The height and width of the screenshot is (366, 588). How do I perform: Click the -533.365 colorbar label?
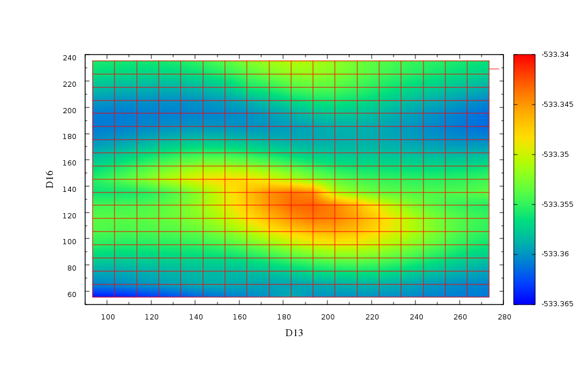coord(558,304)
